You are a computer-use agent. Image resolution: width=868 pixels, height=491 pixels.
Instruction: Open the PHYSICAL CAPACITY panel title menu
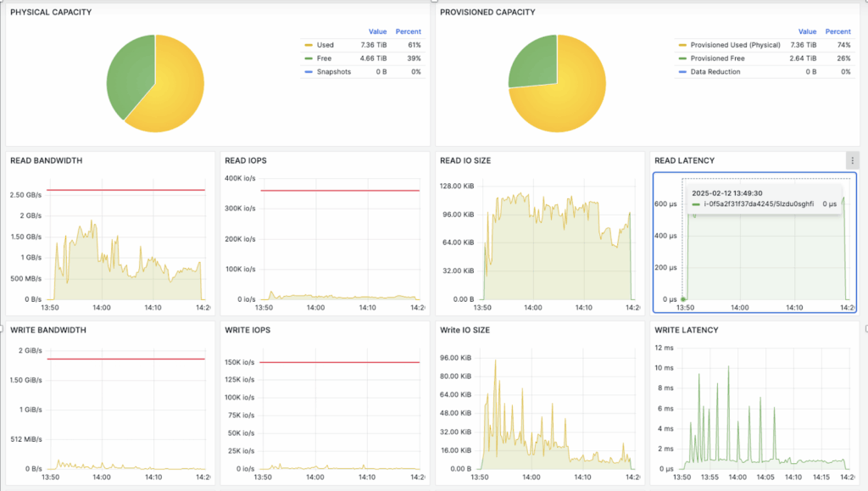[51, 13]
